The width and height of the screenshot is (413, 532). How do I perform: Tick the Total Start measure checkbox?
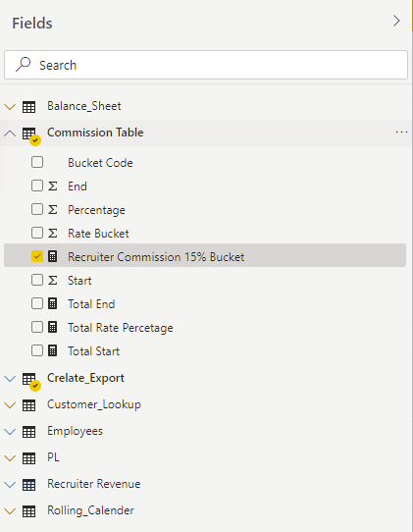coord(37,350)
